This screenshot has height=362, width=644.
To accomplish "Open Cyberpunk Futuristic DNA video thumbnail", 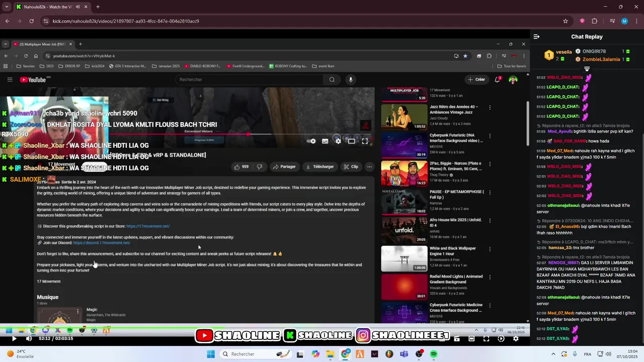I will (x=404, y=145).
